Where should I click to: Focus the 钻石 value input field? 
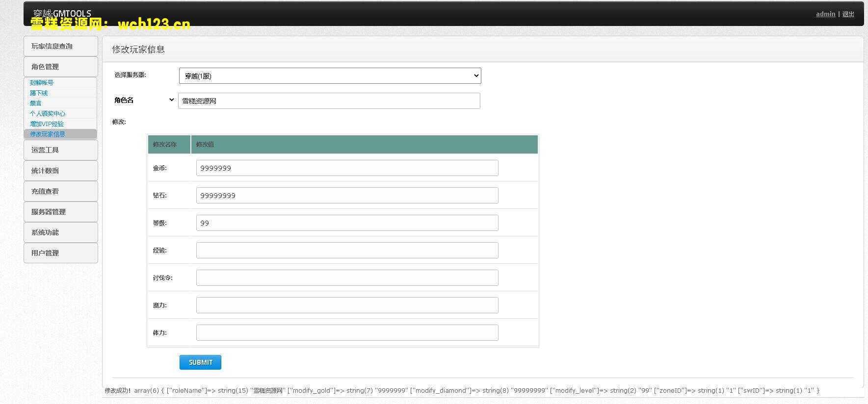click(x=347, y=196)
